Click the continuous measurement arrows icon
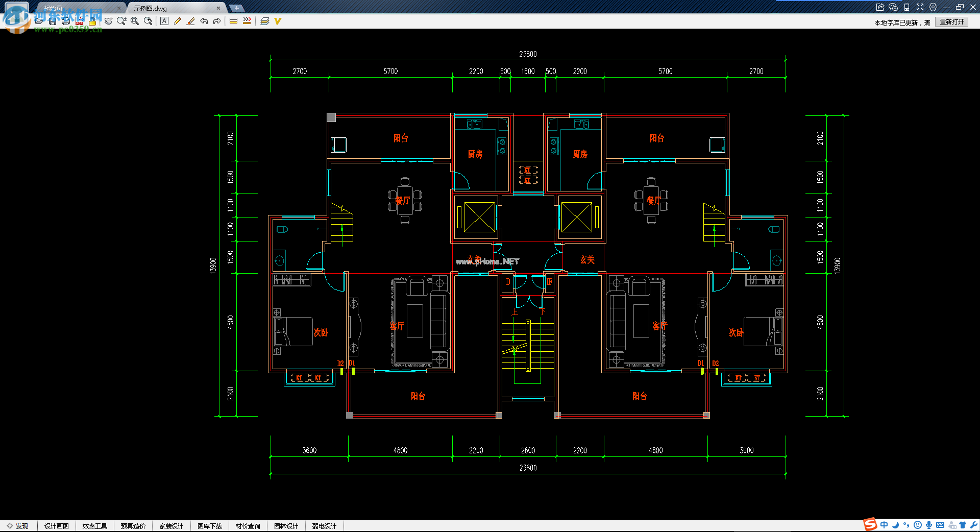The width and height of the screenshot is (980, 532). (x=247, y=21)
